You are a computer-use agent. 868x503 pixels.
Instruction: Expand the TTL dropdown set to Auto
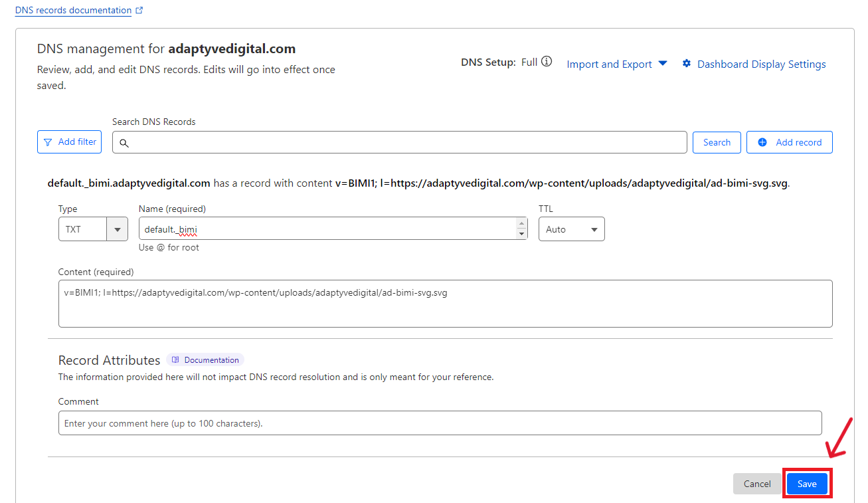pos(571,229)
